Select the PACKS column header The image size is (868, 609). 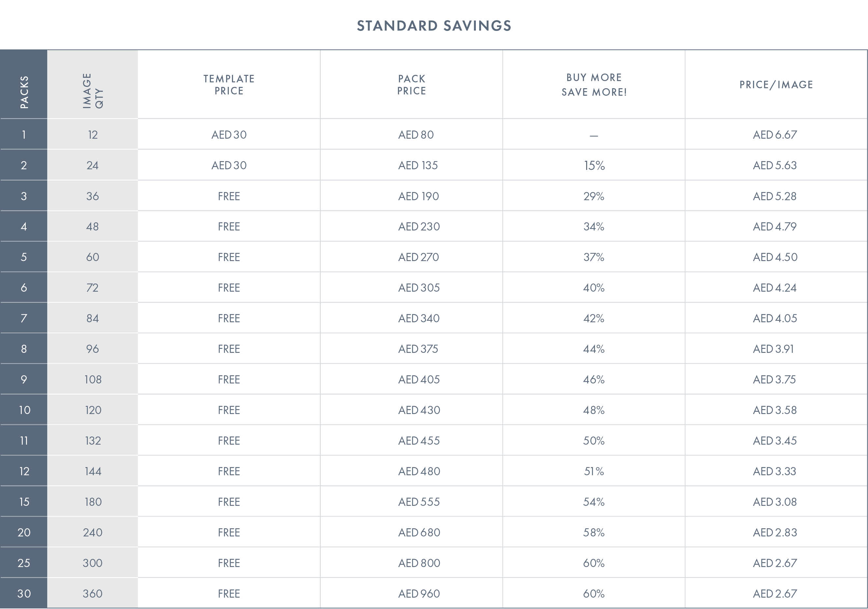point(24,92)
